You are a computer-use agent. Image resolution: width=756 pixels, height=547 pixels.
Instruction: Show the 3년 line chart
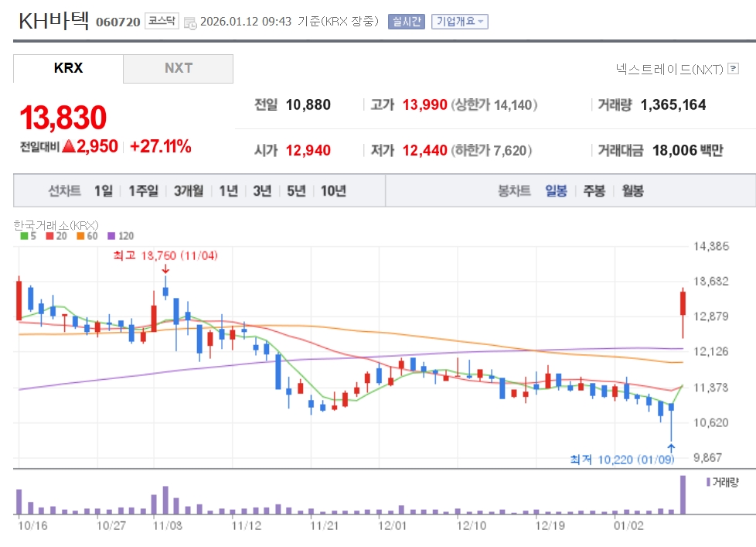point(262,191)
